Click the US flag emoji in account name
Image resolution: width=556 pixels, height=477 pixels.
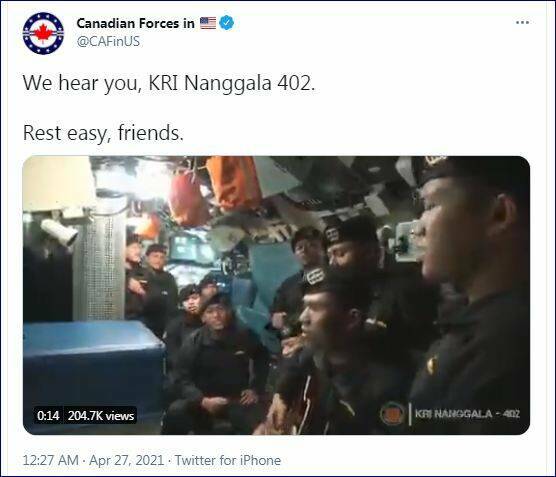point(208,23)
